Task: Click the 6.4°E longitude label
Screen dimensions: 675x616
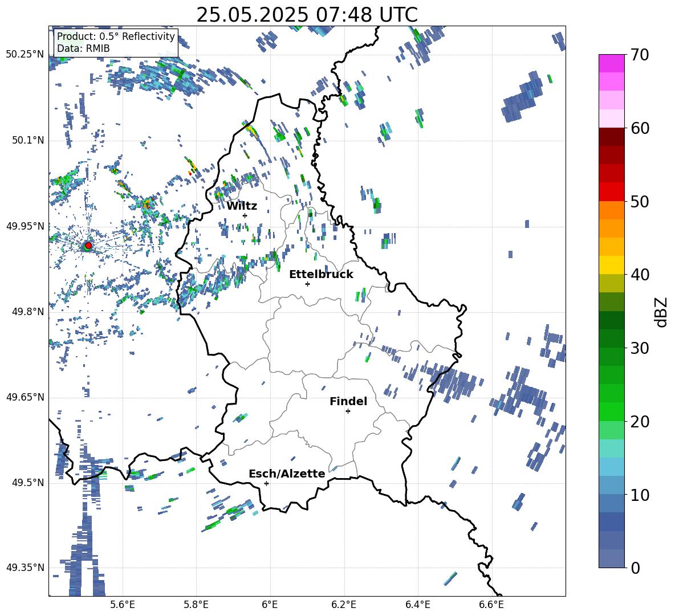Action: pos(417,605)
